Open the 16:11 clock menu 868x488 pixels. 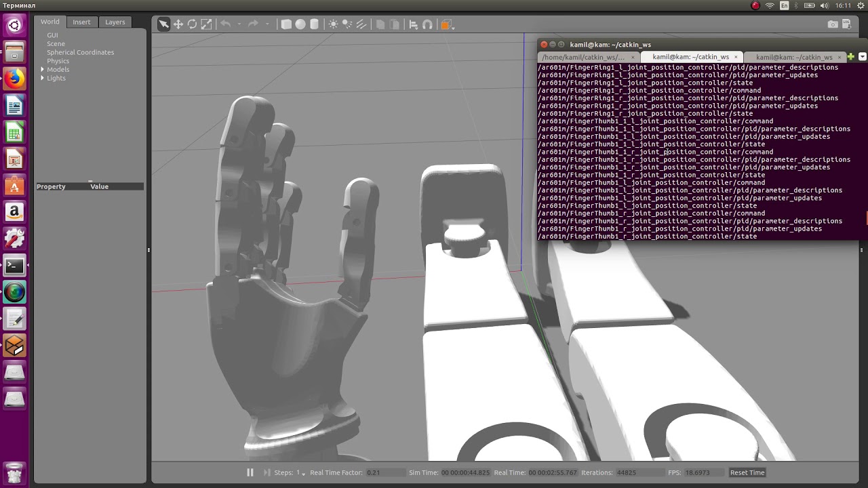(x=843, y=5)
